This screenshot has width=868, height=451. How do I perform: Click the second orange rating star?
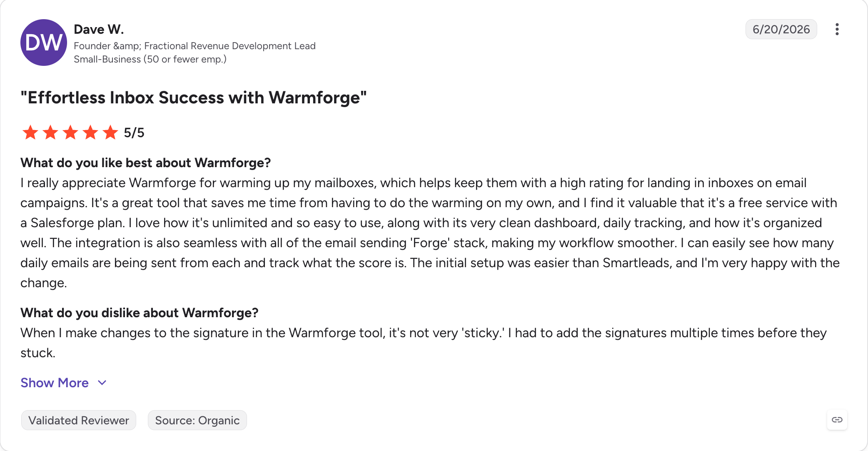pos(50,133)
